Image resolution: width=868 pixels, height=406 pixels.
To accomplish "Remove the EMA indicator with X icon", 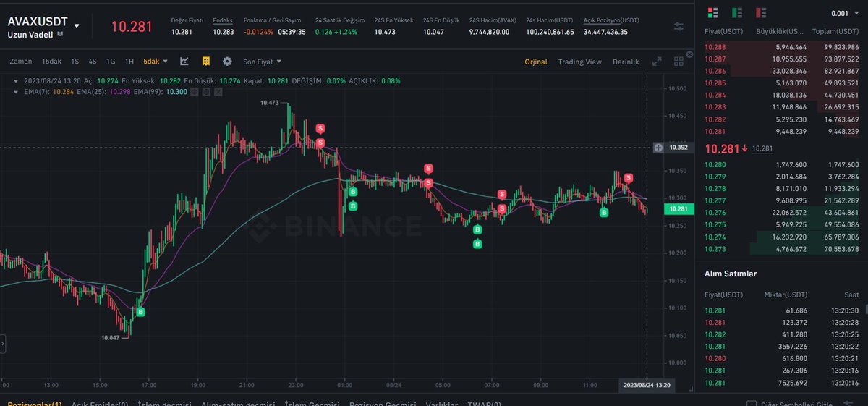I will coord(218,92).
